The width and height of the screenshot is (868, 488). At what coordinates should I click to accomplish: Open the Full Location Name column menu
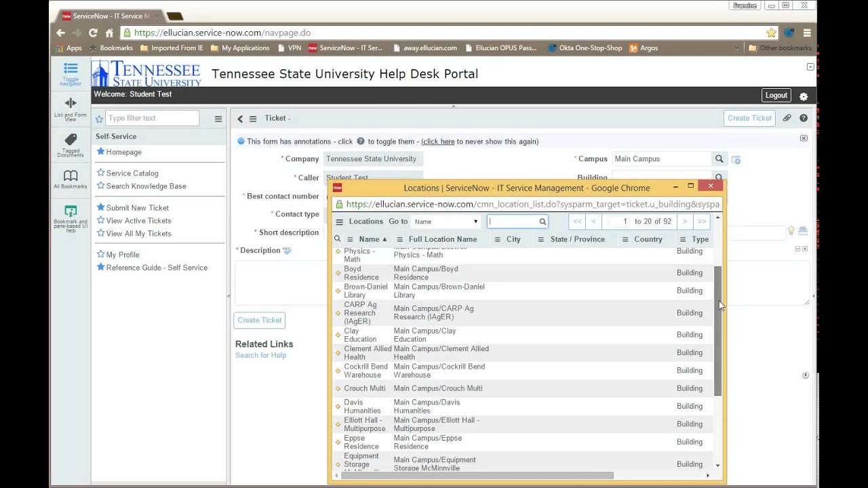point(400,239)
